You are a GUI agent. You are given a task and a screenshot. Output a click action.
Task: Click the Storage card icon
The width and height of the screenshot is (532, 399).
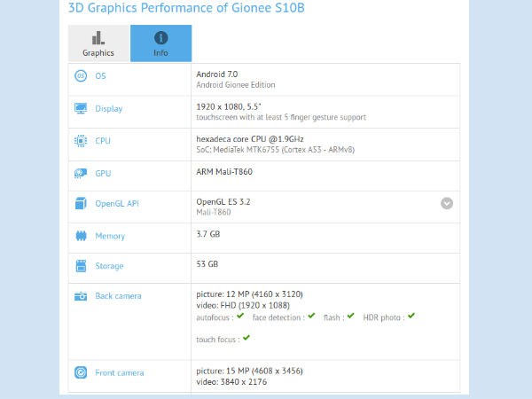[81, 266]
